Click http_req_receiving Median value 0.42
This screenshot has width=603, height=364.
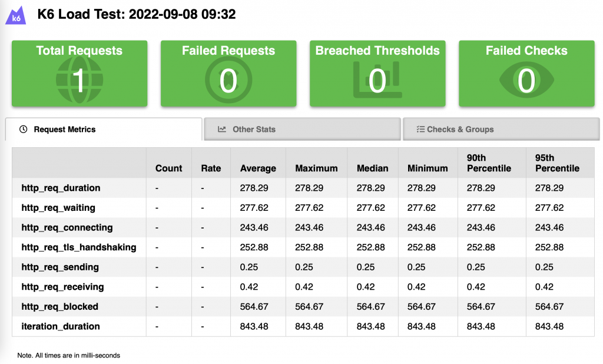click(x=366, y=287)
